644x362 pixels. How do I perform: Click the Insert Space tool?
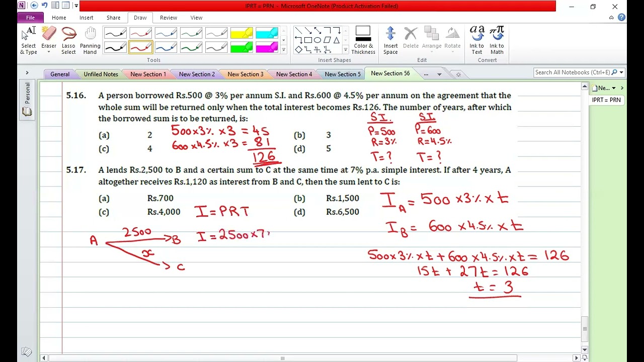point(390,40)
